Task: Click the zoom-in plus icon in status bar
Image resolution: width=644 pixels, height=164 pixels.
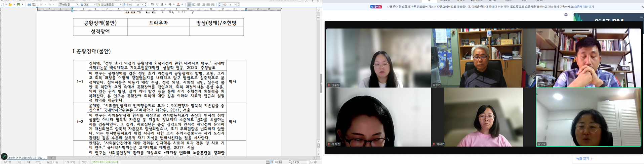Action: 316,162
